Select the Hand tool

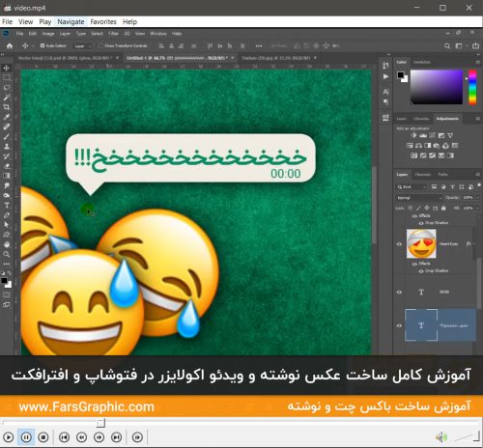click(6, 244)
